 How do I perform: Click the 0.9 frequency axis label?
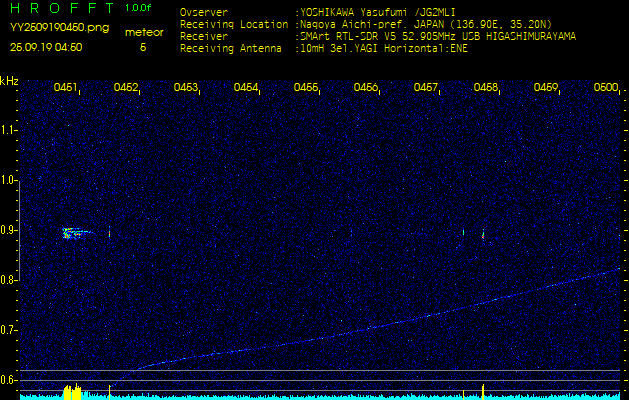point(9,230)
